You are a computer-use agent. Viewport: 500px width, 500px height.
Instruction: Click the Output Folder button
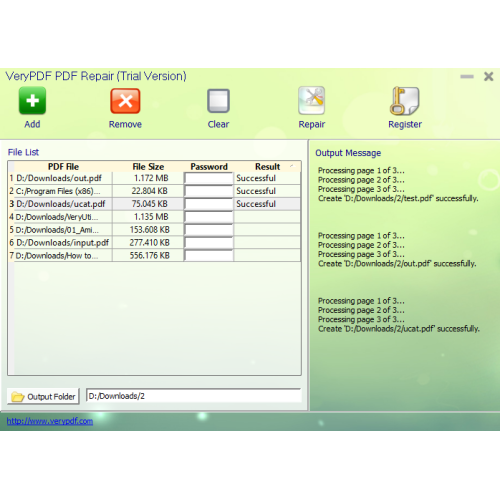point(43,396)
